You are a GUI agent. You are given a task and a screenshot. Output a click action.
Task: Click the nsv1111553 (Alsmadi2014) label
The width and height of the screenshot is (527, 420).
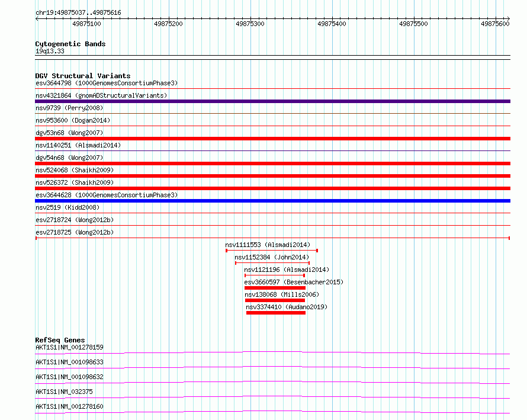[268, 245]
